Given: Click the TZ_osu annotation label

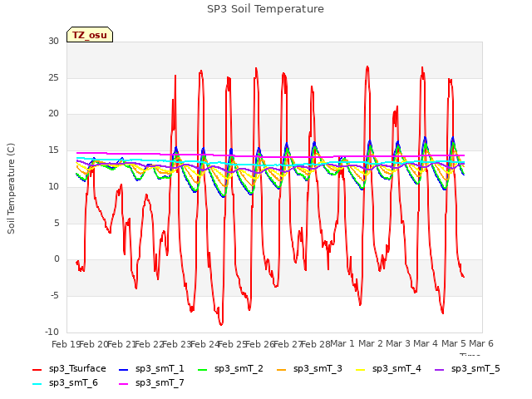Looking at the screenshot, I should click(x=90, y=35).
